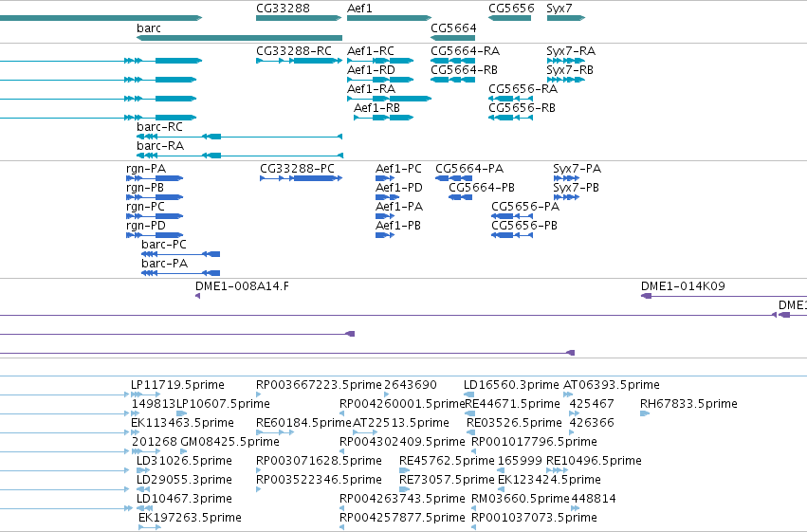Select protein CG5664-PB
The height and width of the screenshot is (532, 807).
pos(460,197)
